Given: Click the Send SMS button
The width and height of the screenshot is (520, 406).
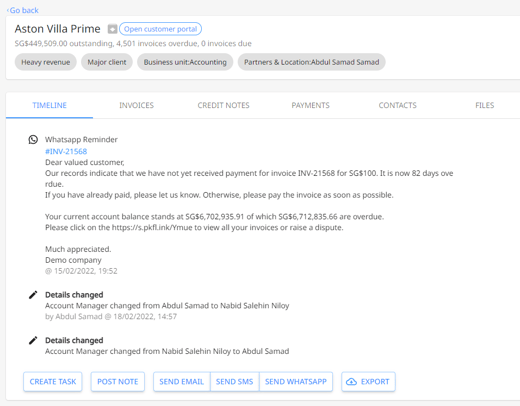Looking at the screenshot, I should pos(235,382).
